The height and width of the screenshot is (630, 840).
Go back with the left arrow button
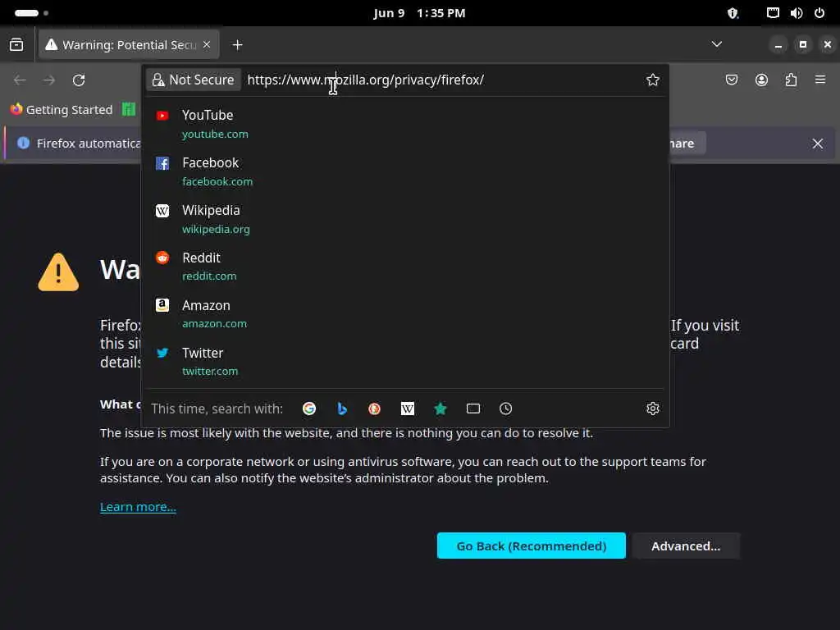coord(20,80)
